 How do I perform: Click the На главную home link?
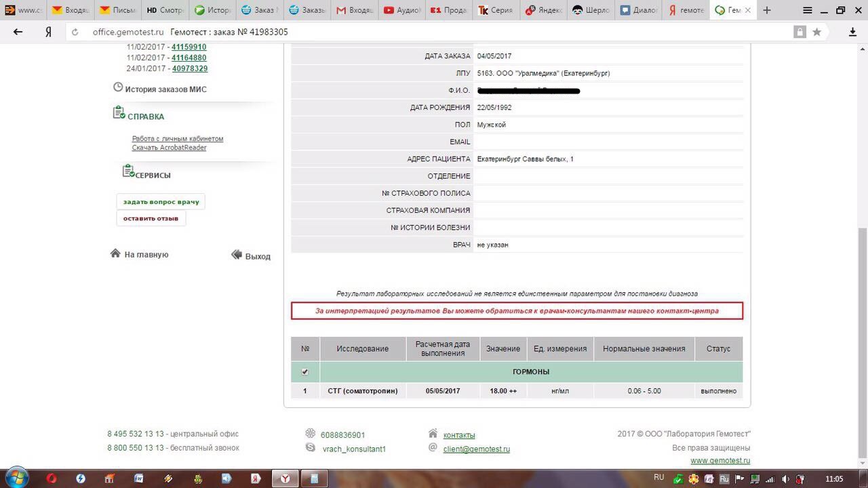click(x=146, y=255)
